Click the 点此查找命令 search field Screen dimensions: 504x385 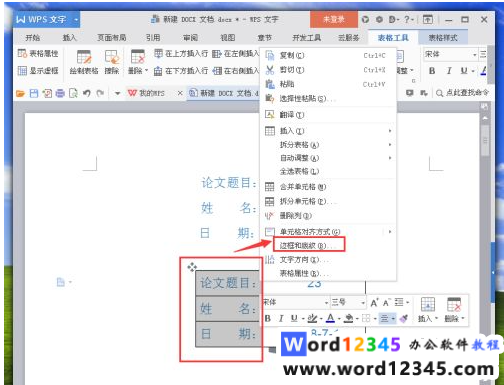click(463, 93)
